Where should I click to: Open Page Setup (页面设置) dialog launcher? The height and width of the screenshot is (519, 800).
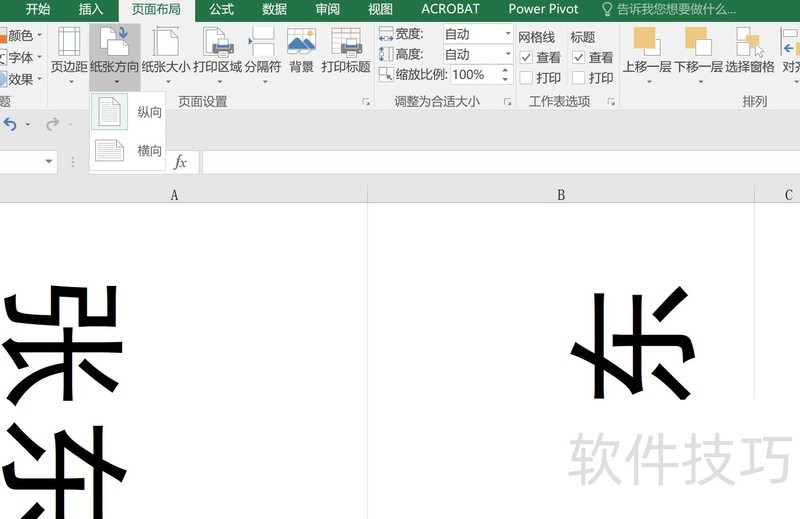366,102
